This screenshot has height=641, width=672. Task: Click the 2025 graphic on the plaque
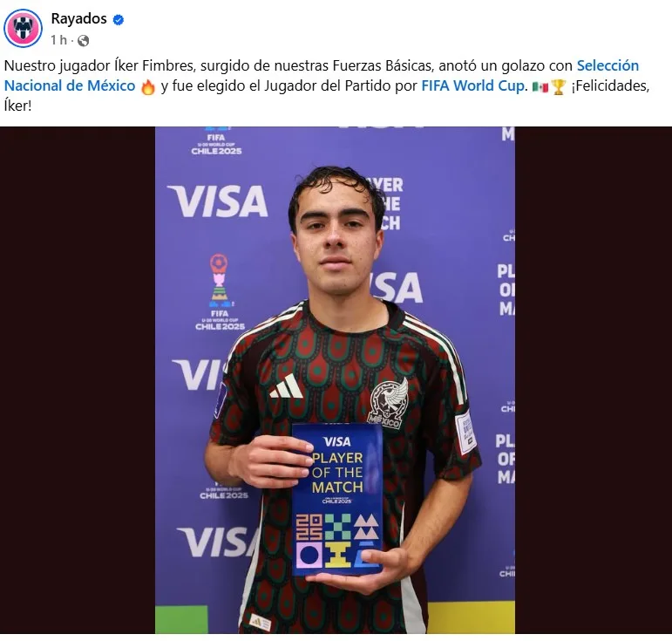click(309, 527)
